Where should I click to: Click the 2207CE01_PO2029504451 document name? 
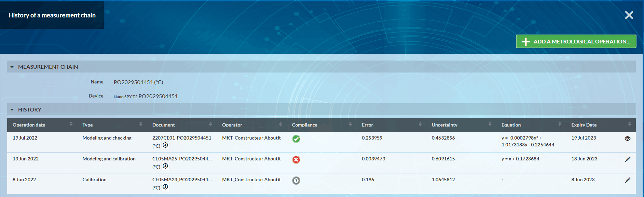(x=182, y=138)
